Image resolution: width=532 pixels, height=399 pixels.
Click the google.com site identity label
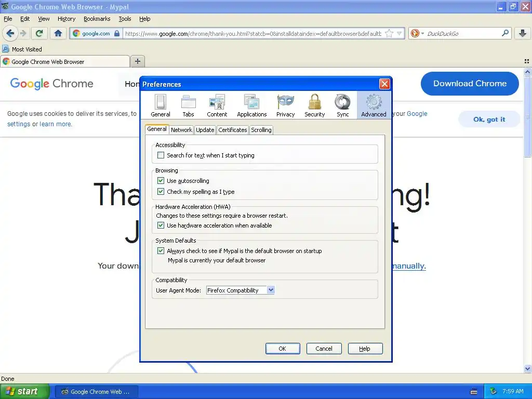point(96,33)
